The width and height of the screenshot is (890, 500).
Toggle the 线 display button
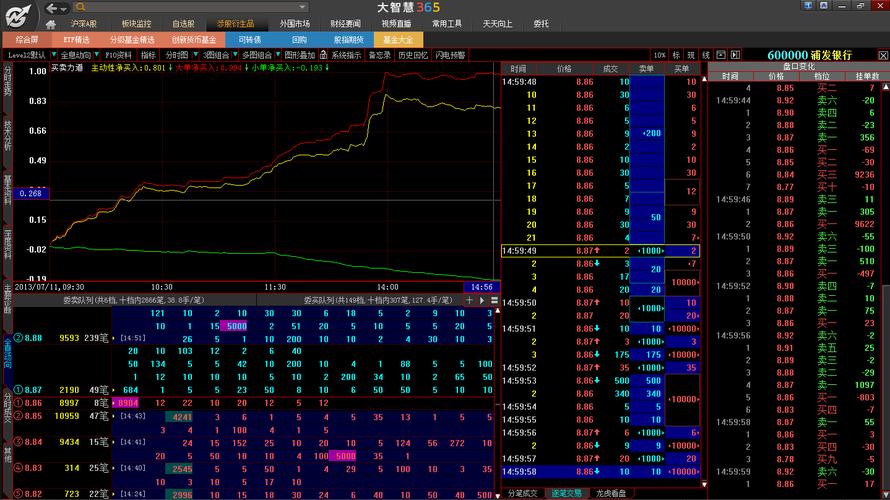(x=706, y=55)
